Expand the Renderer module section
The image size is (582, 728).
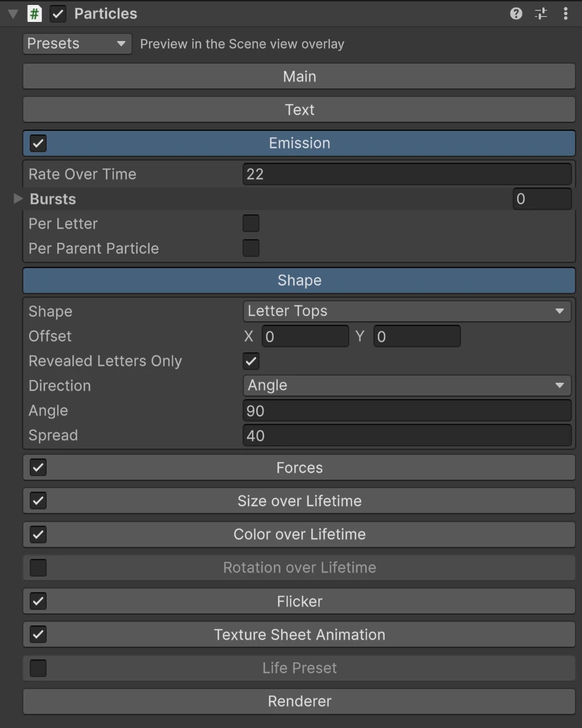coord(299,701)
